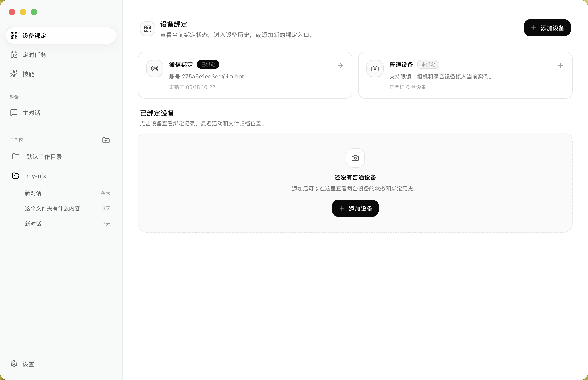The height and width of the screenshot is (380, 588).
Task: Close the window with red button
Action: coord(12,12)
